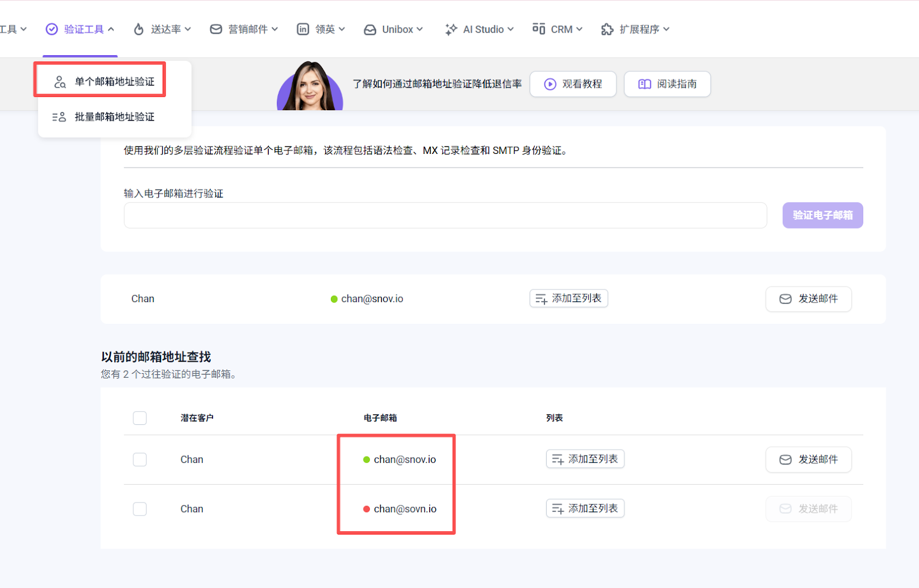
Task: Select 批量邮箱地址验证 from the menu
Action: (x=113, y=117)
